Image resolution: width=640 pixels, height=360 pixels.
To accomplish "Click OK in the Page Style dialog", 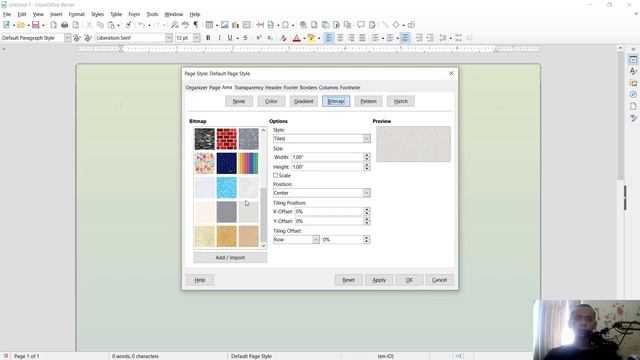I will (409, 280).
